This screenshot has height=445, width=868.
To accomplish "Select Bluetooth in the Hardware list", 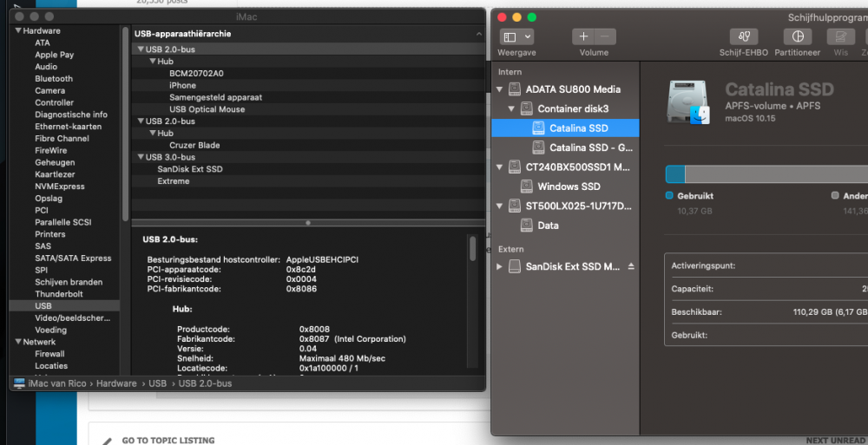I will (54, 79).
